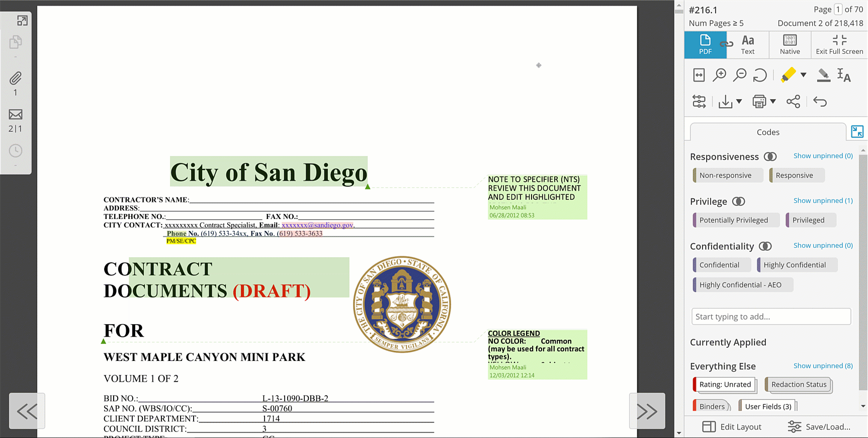
Task: Click the COLOR LEGEND annotation
Action: (537, 354)
